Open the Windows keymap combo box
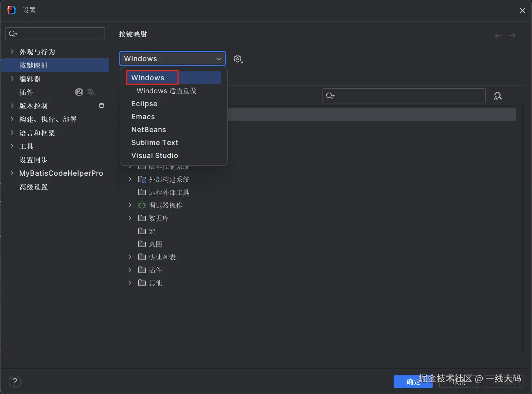Viewport: 532px width, 394px height. click(x=173, y=59)
